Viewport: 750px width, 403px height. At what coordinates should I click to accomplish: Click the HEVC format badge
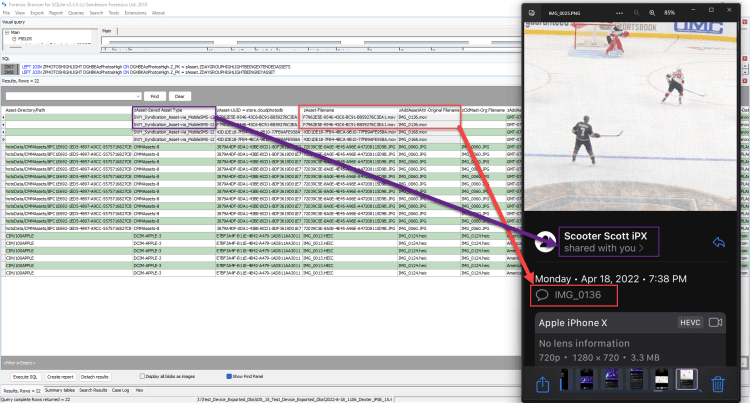688,323
